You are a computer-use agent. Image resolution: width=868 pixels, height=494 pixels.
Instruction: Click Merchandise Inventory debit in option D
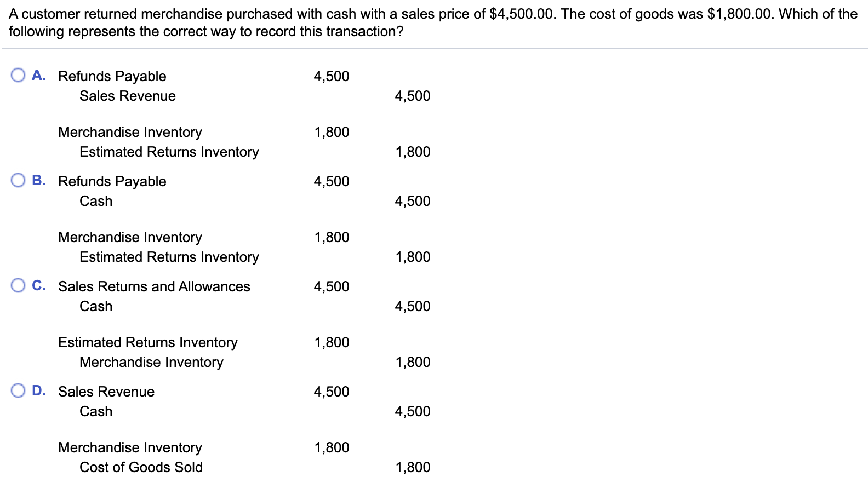coord(130,447)
